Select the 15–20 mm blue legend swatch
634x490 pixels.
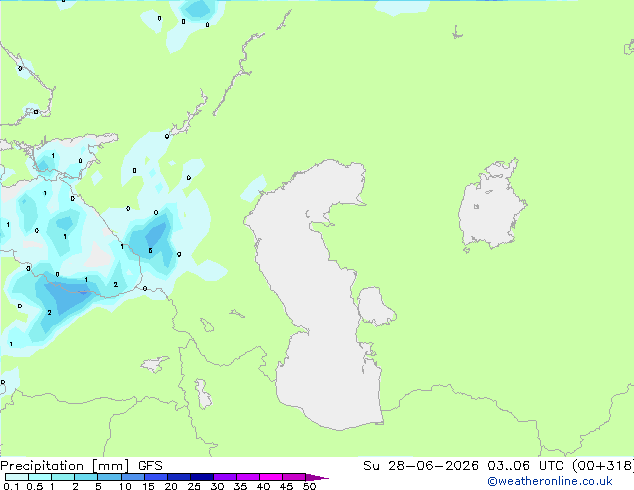pos(155,477)
